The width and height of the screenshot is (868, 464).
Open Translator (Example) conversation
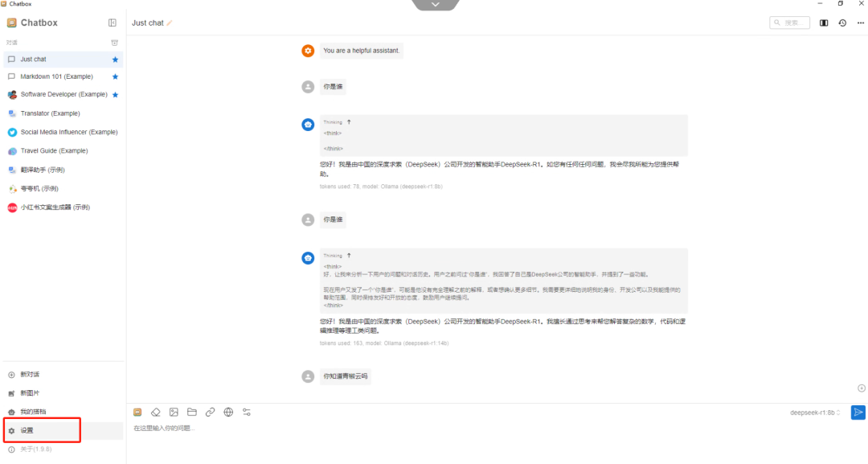coord(63,113)
